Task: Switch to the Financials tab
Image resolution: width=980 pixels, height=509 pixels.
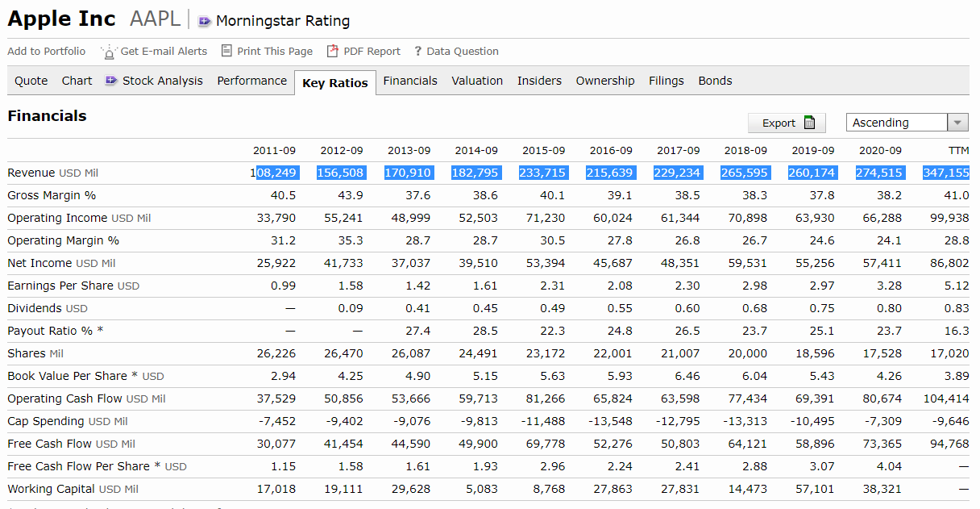Action: click(410, 81)
